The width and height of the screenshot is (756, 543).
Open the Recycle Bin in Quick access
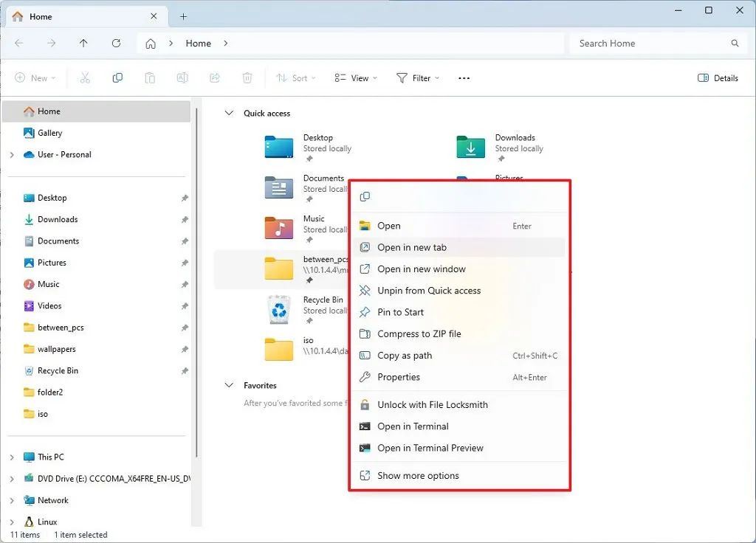click(279, 310)
